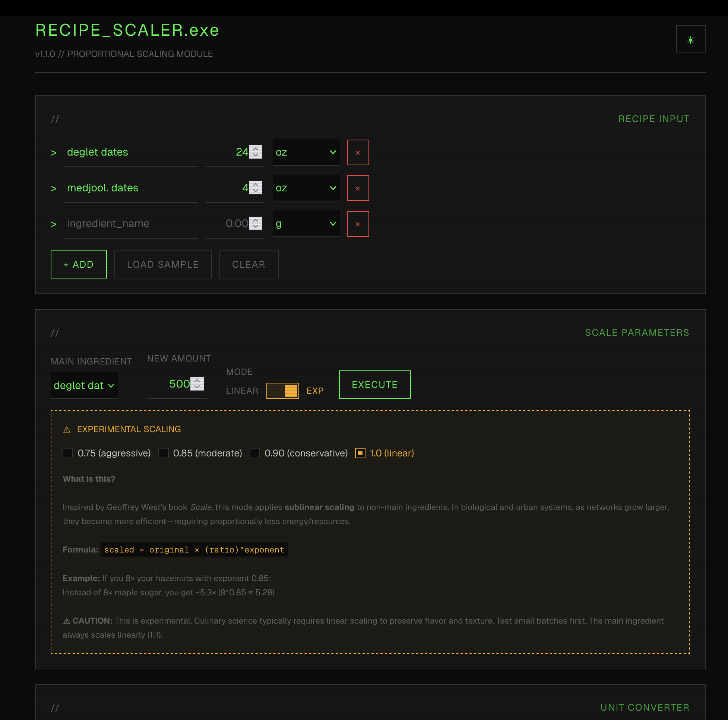
Task: Select the 0.75 (aggressive) exponent checkbox
Action: [68, 453]
